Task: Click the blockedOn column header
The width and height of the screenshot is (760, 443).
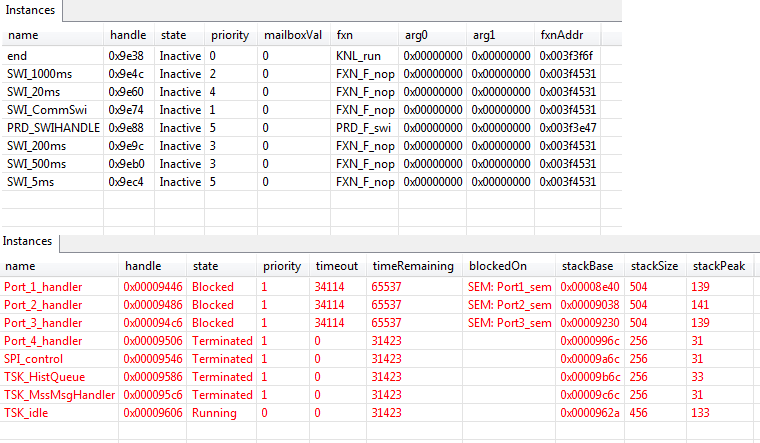Action: click(x=489, y=266)
